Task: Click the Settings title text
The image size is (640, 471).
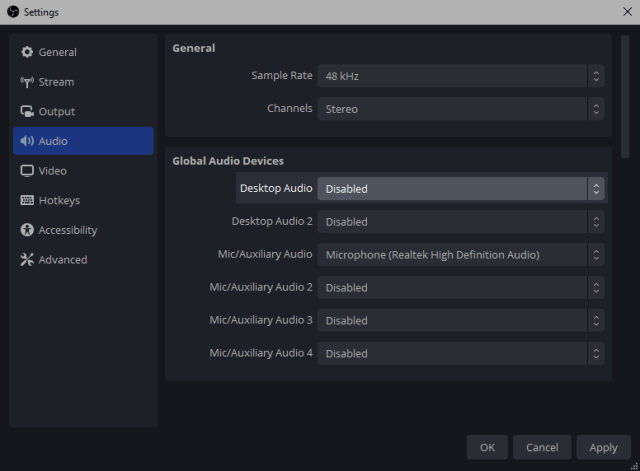Action: 41,12
